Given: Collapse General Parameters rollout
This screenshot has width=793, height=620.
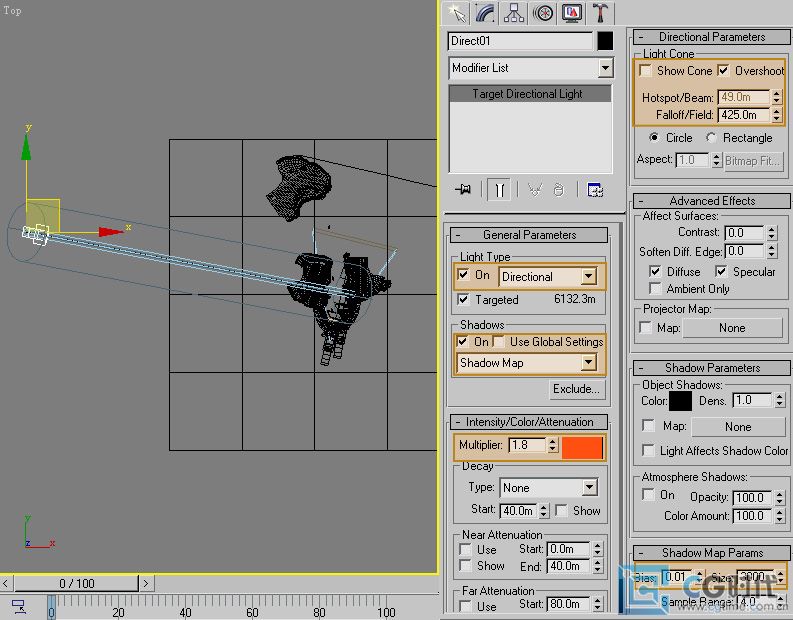Looking at the screenshot, I should 529,235.
